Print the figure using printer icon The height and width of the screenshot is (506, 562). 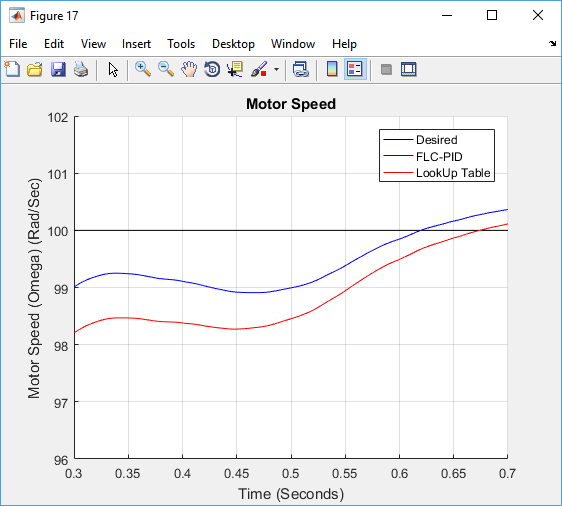tap(81, 69)
